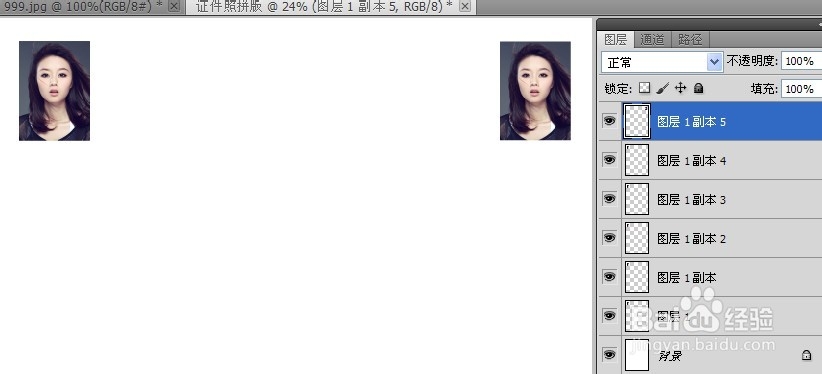This screenshot has width=822, height=374.
Task: Click the right portrait photo on canvas
Action: click(535, 91)
